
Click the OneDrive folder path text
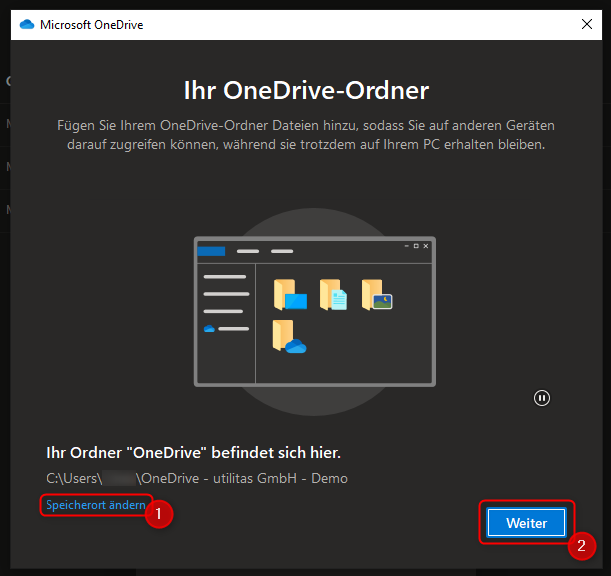click(197, 478)
